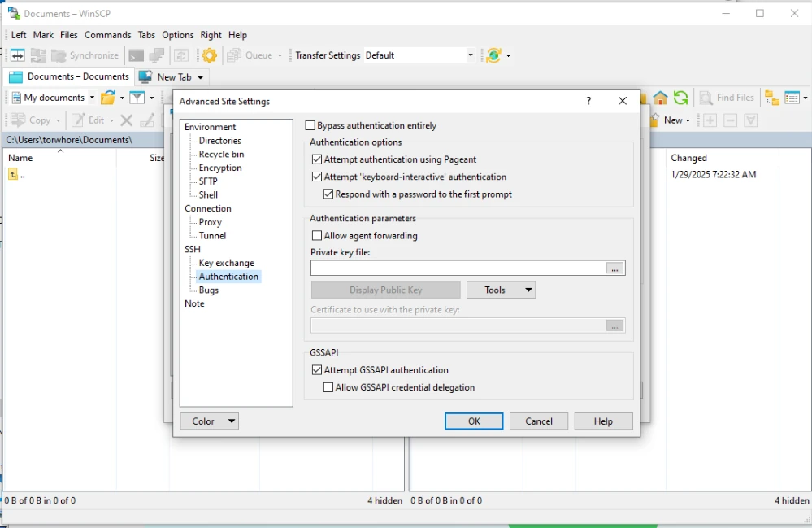Click the open folder icon in left panel
Image resolution: width=812 pixels, height=528 pixels.
pos(108,98)
